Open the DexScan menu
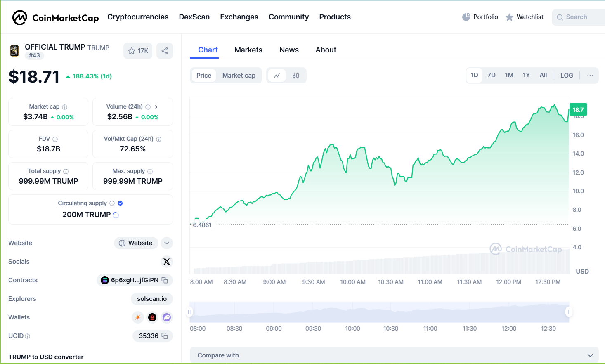605x364 pixels. (x=194, y=17)
